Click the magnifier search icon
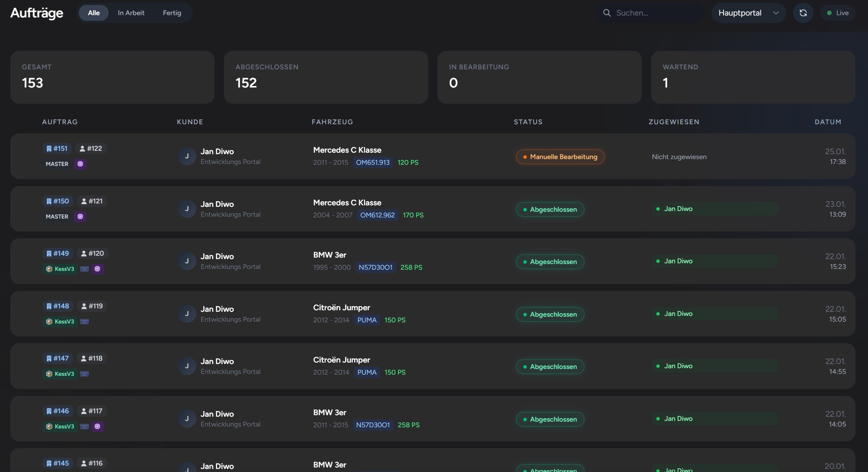Screen dimensions: 868x472 [x=607, y=13]
